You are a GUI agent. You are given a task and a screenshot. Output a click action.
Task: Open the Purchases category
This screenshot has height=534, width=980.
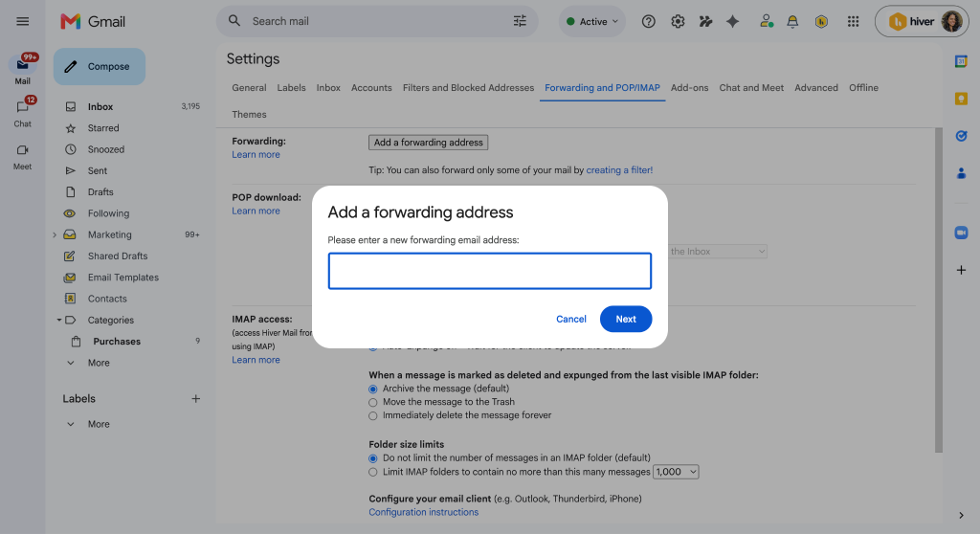pos(117,342)
